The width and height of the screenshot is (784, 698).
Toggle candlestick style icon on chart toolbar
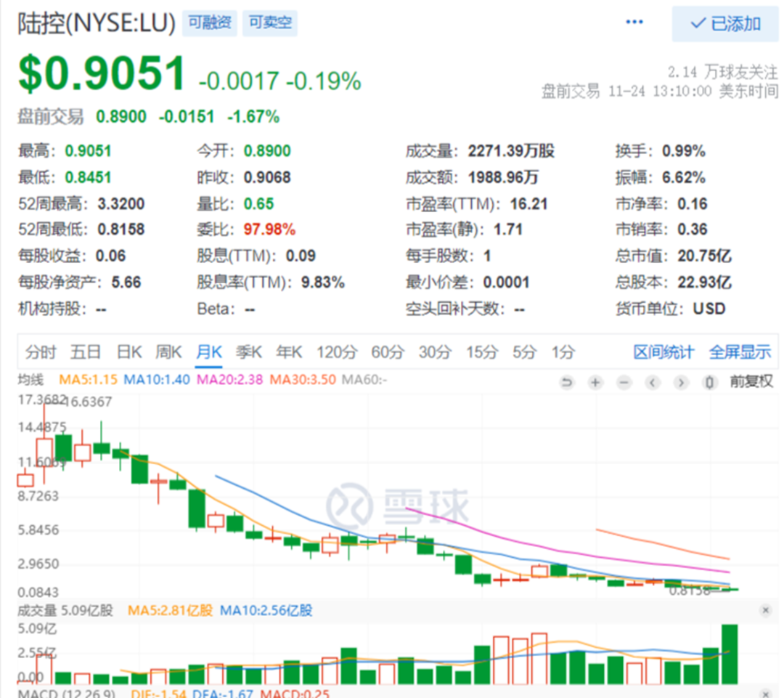coord(709,383)
